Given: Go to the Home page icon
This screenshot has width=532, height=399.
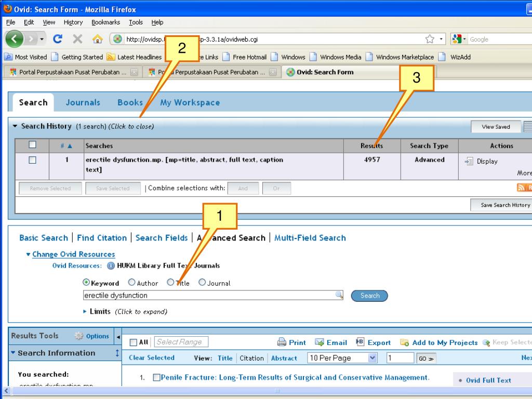Looking at the screenshot, I should 98,39.
